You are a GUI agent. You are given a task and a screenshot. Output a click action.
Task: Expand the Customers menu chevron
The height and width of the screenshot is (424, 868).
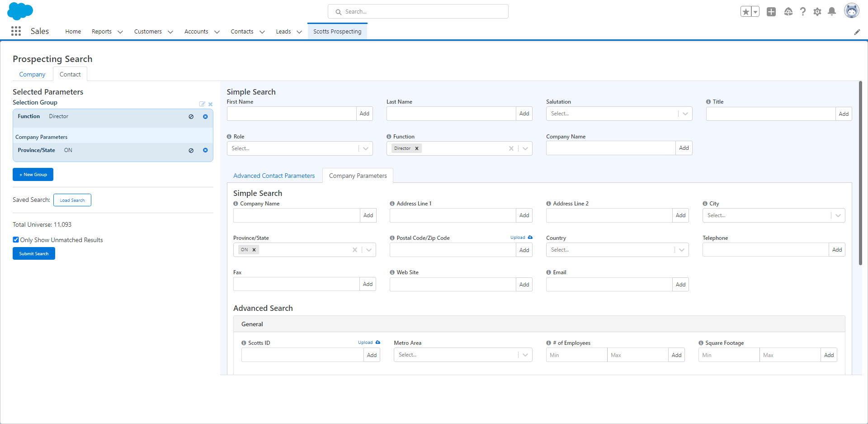coord(170,32)
